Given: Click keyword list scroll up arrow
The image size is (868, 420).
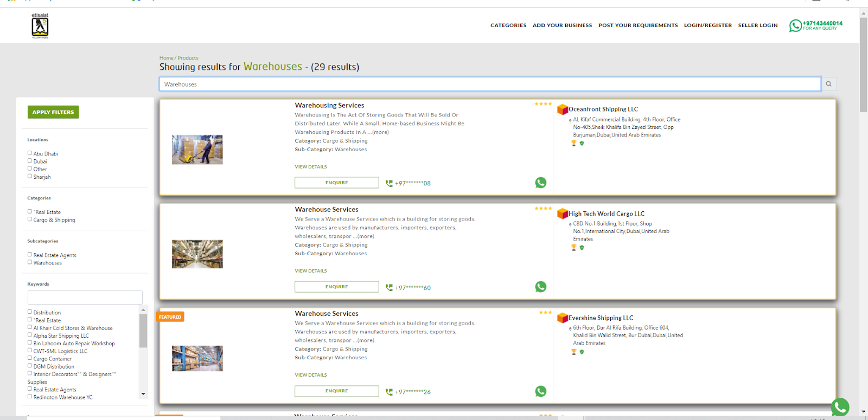Looking at the screenshot, I should click(143, 310).
